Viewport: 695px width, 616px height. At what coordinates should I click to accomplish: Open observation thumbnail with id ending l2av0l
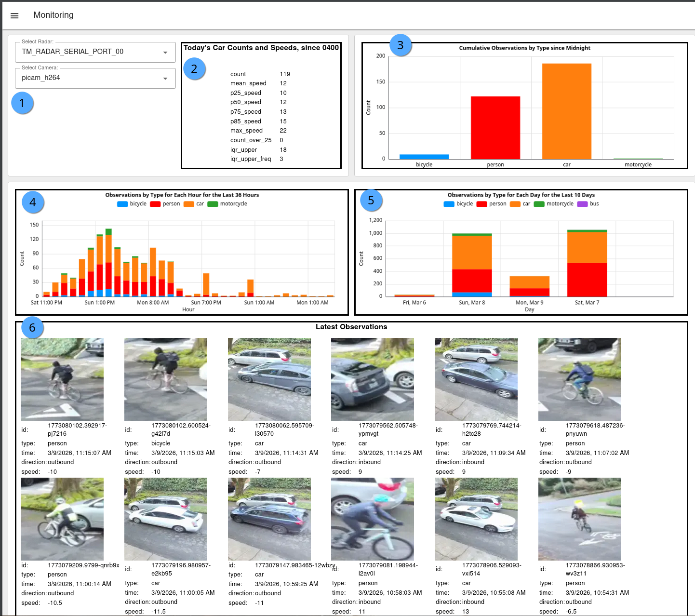coord(373,519)
